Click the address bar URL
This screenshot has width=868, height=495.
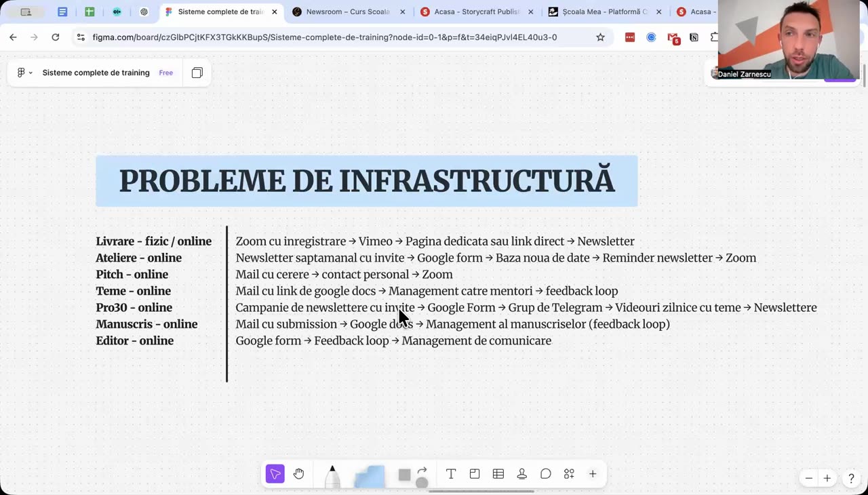325,37
